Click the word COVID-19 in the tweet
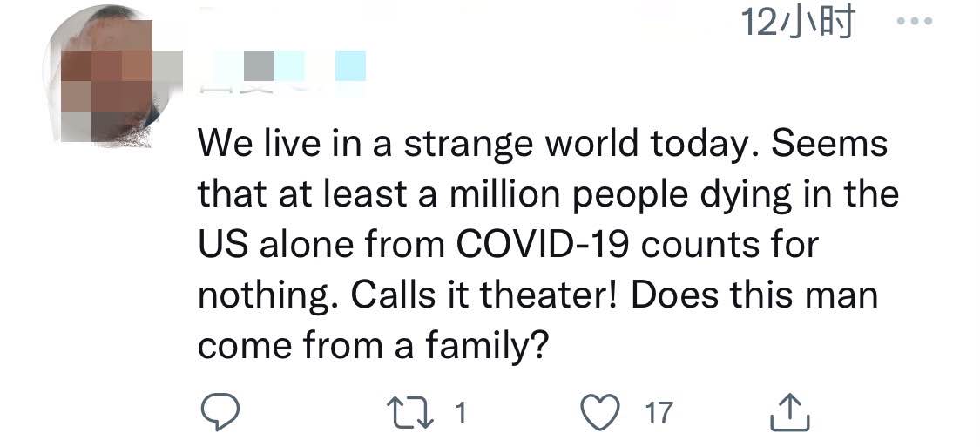 click(542, 245)
